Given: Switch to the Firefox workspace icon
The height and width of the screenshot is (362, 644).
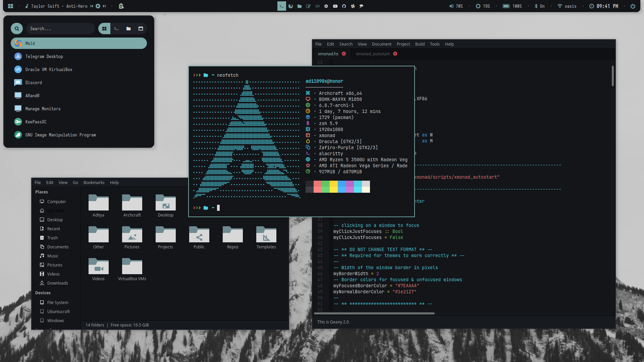Looking at the screenshot, I should click(290, 6).
